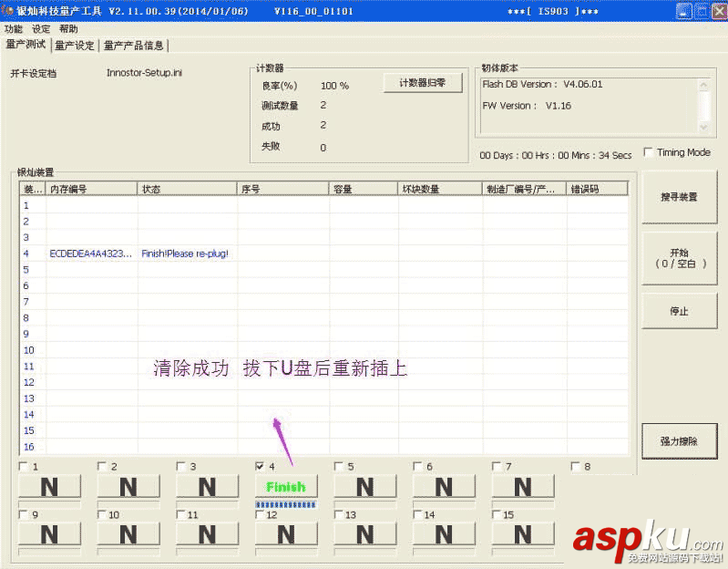Open the 帮助 menu

(x=68, y=29)
